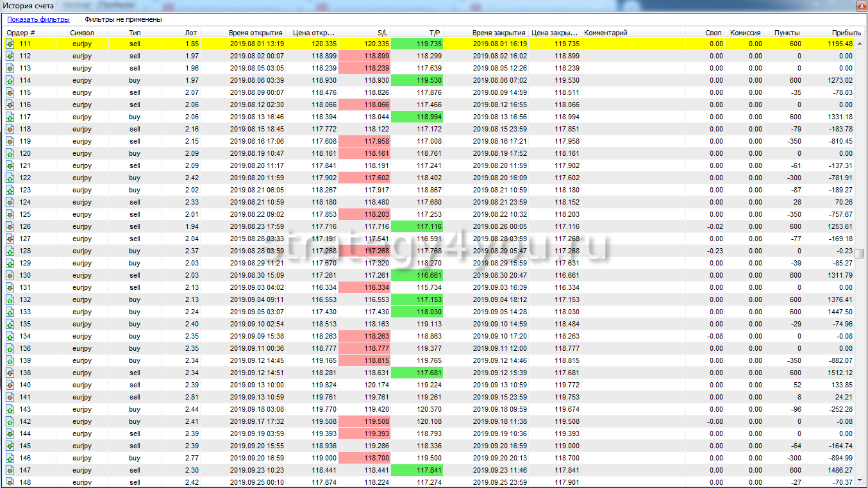Click the sell order icon in row 112

point(10,56)
